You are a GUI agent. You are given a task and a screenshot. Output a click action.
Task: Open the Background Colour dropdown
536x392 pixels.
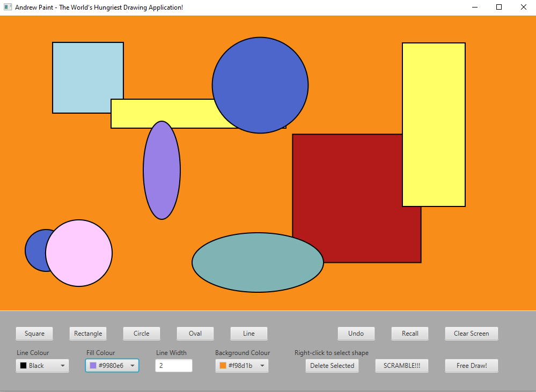242,366
